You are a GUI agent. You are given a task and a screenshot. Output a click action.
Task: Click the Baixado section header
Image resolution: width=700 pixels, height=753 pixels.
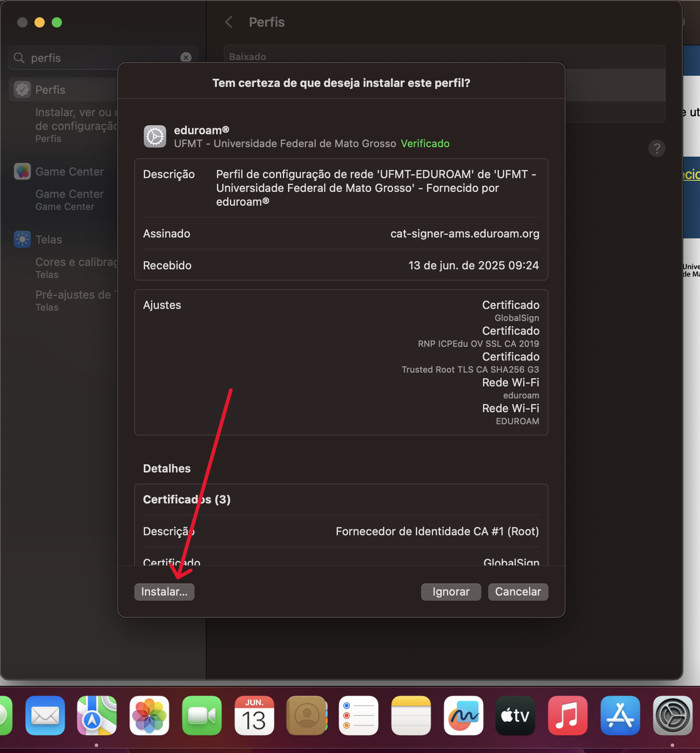coord(248,57)
